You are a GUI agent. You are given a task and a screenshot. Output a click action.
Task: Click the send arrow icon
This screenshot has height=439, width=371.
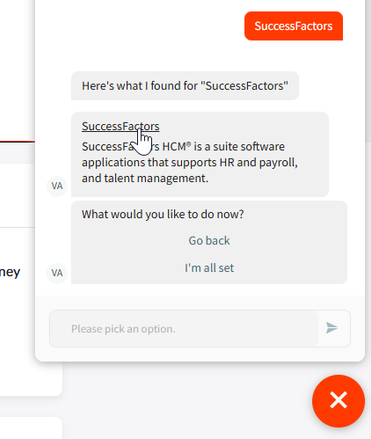(x=331, y=328)
